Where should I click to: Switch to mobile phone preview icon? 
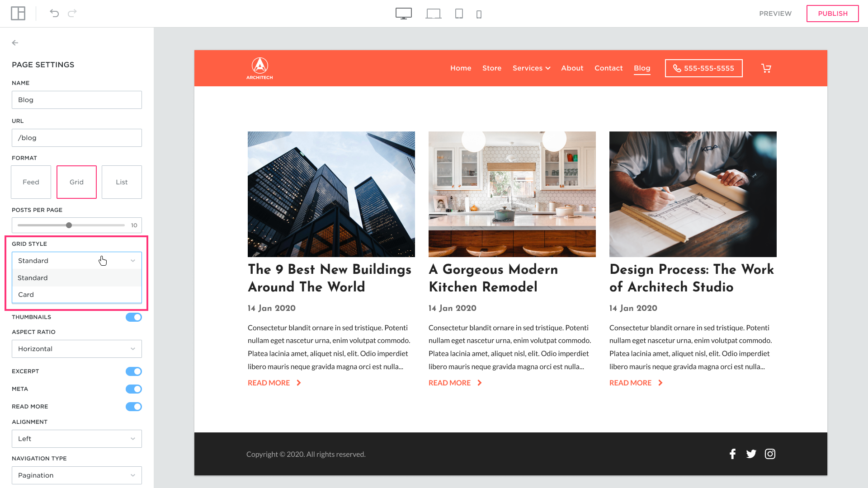(x=479, y=14)
